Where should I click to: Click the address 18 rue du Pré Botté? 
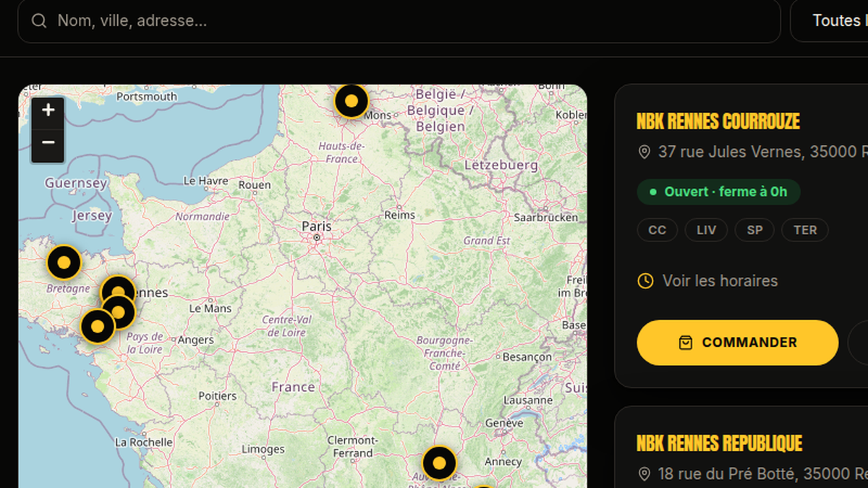763,474
